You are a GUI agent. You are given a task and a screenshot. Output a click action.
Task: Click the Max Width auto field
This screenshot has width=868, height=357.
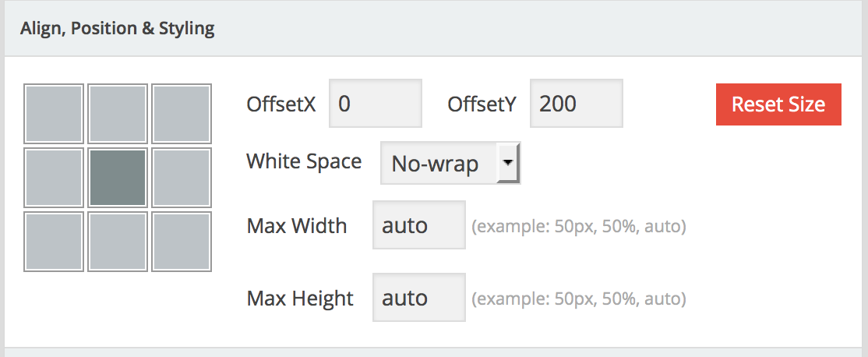coord(418,225)
